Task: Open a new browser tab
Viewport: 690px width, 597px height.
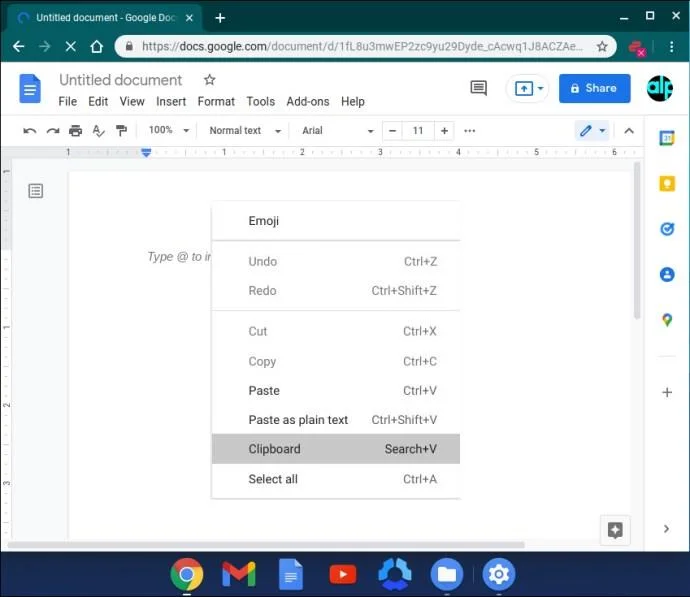Action: click(220, 18)
